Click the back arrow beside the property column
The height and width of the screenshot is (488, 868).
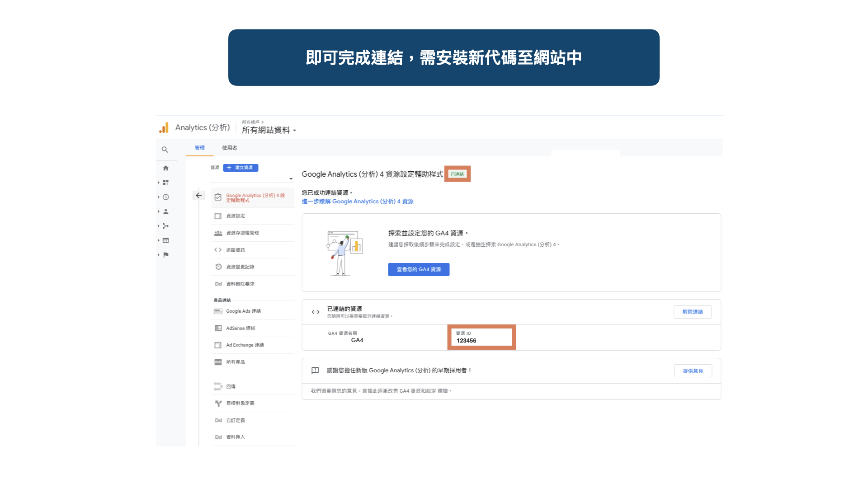199,195
